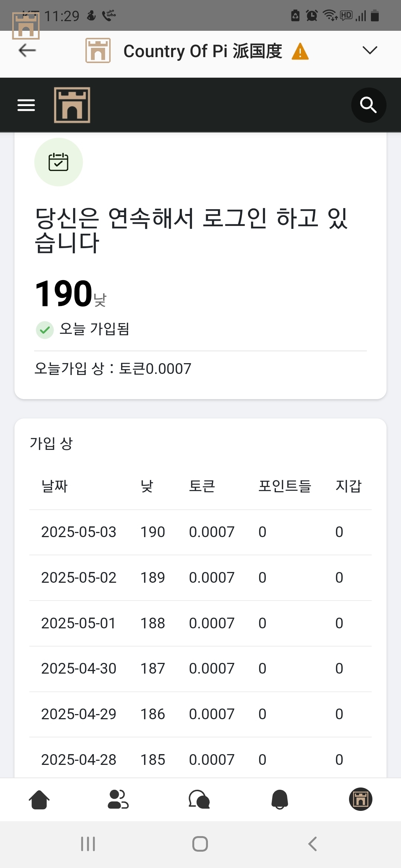Tap the 토큰 column header
Screen dimensions: 401x868
pos(202,486)
